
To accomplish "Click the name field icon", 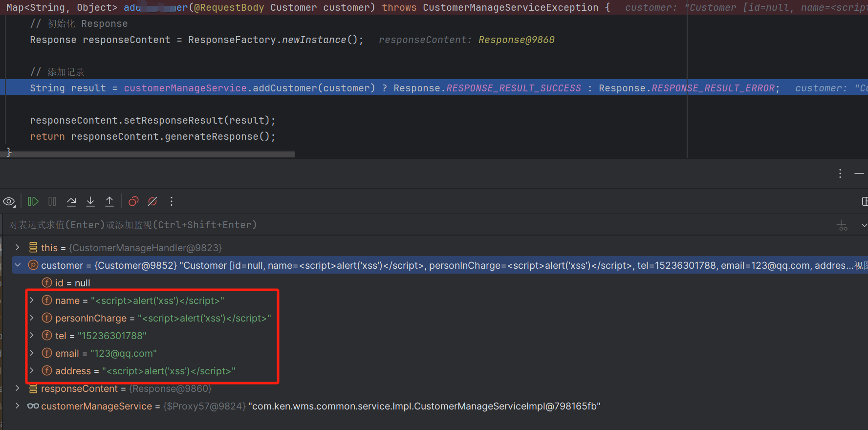I will pyautogui.click(x=47, y=300).
